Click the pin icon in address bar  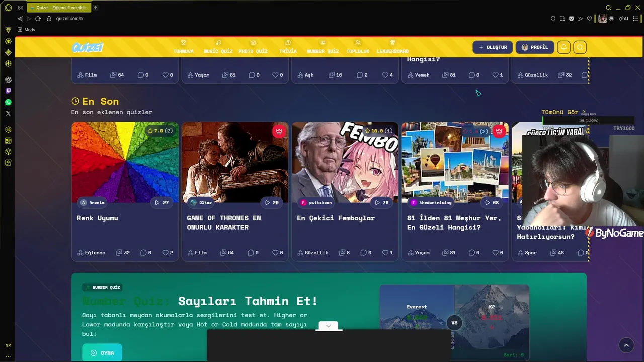[x=553, y=19]
